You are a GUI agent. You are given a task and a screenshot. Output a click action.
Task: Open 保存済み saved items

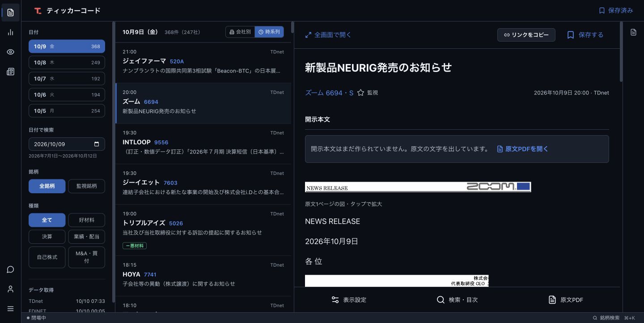[616, 10]
